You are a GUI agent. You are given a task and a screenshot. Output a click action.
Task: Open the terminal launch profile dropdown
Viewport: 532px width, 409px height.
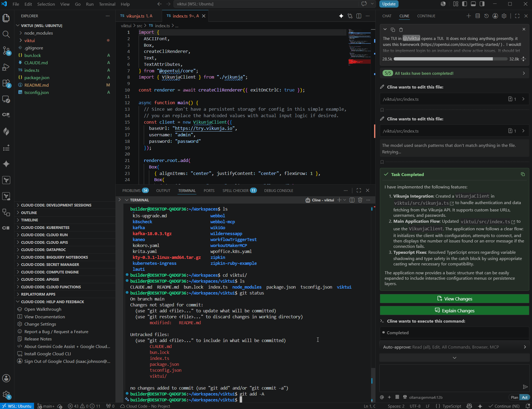click(344, 200)
